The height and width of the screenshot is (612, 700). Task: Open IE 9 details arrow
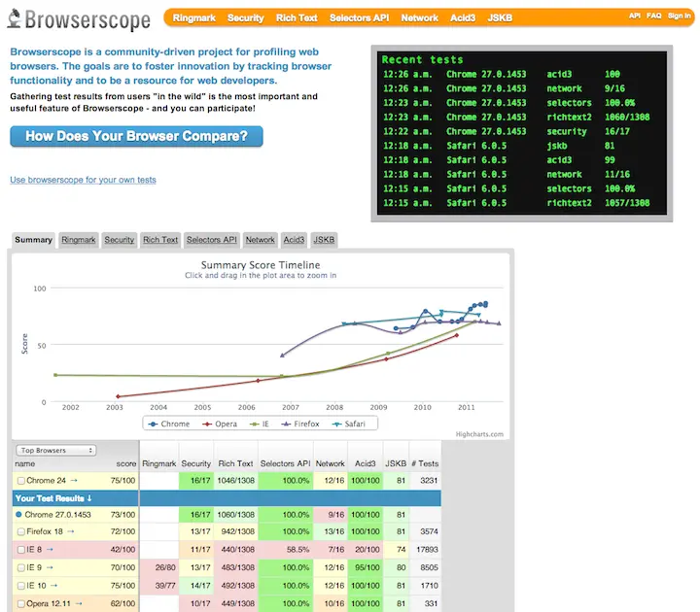pos(50,567)
